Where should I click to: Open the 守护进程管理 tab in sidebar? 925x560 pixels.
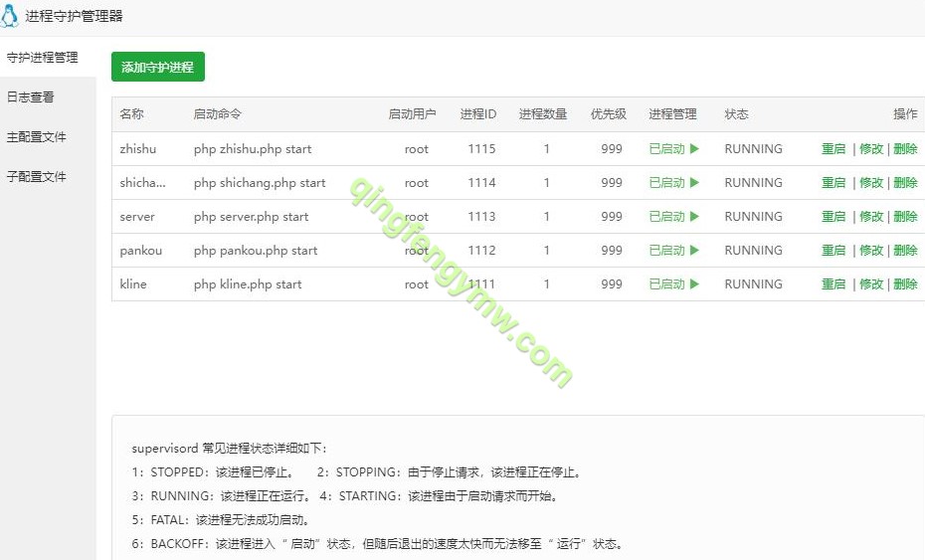pyautogui.click(x=43, y=58)
